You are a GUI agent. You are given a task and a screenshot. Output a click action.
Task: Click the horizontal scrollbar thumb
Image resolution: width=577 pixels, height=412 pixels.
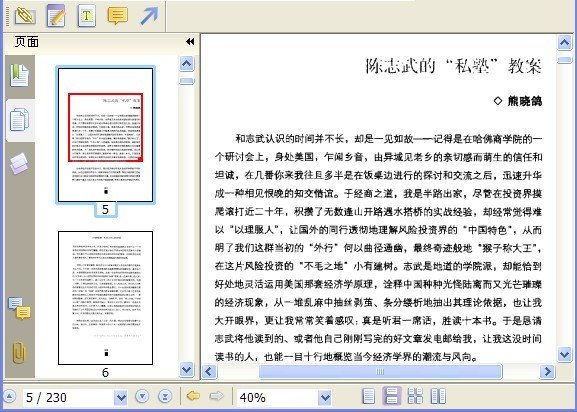(380, 371)
